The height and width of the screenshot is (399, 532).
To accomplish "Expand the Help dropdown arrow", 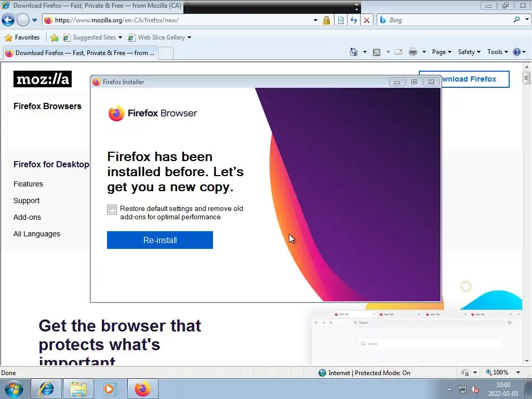I will coord(524,52).
